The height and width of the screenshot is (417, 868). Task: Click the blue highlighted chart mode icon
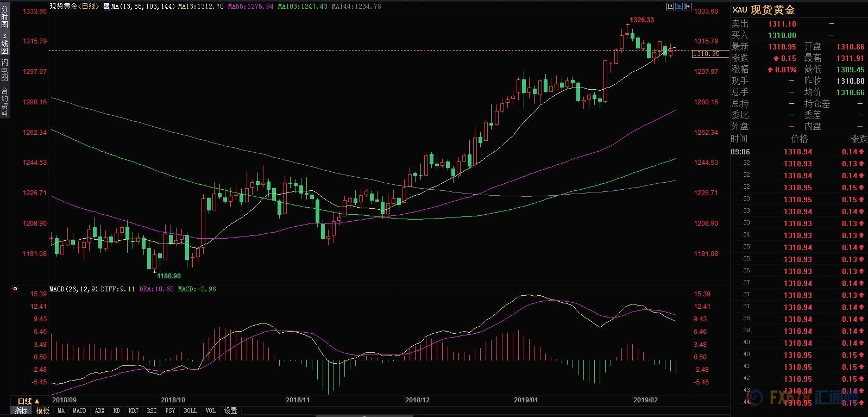[679, 7]
